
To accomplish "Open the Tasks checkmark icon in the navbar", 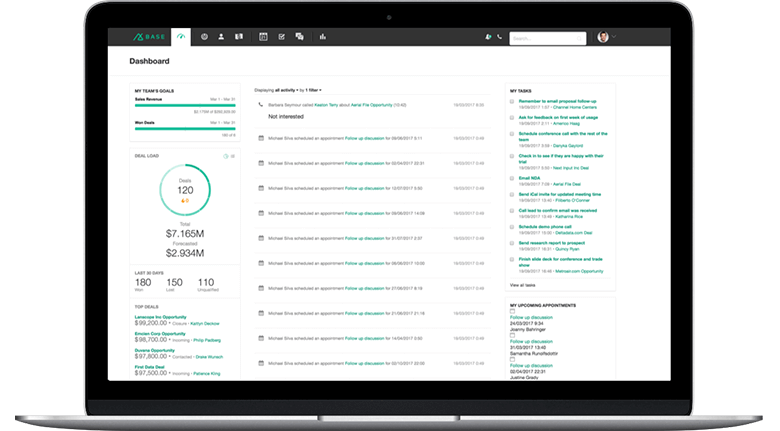I will coord(282,37).
